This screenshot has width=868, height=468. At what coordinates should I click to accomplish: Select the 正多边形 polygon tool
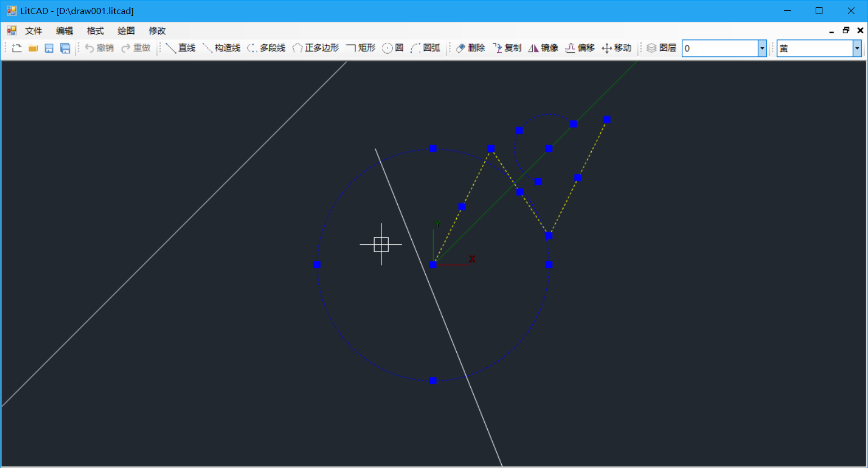click(316, 48)
